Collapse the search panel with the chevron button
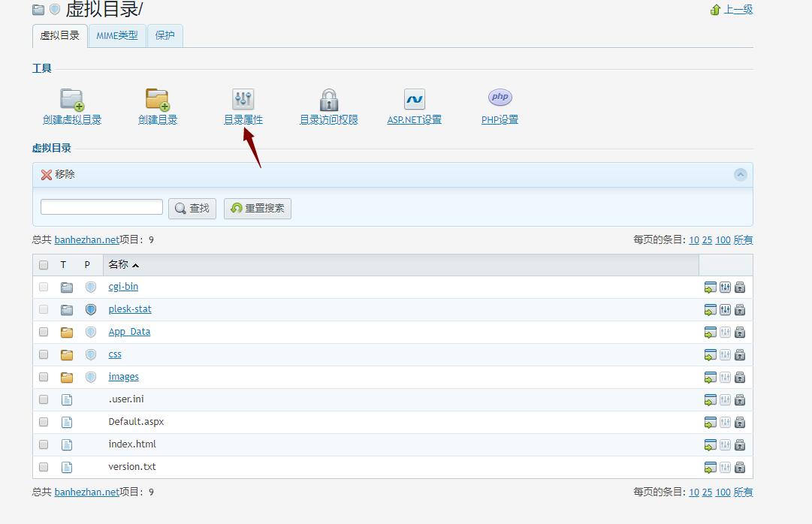The height and width of the screenshot is (524, 812). 741,174
